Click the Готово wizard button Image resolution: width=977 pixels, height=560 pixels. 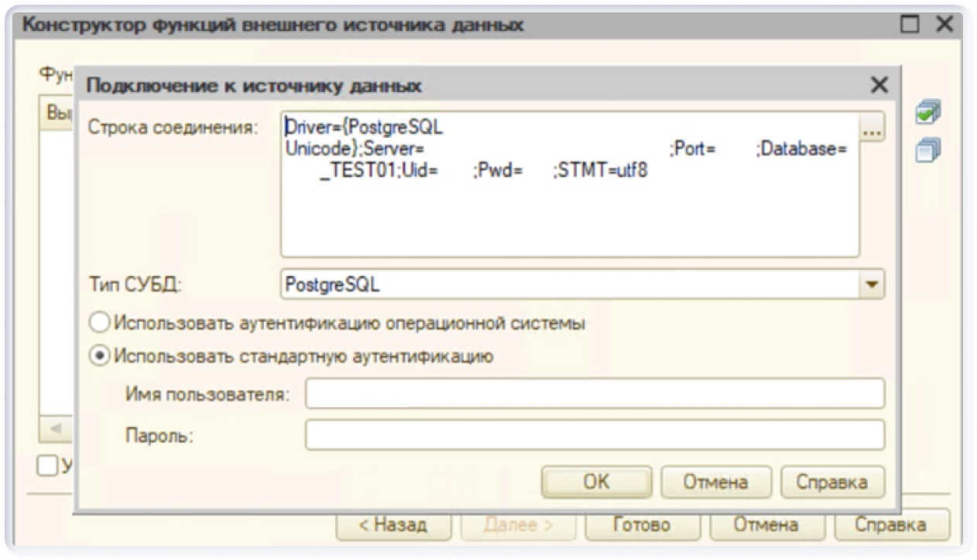[640, 525]
